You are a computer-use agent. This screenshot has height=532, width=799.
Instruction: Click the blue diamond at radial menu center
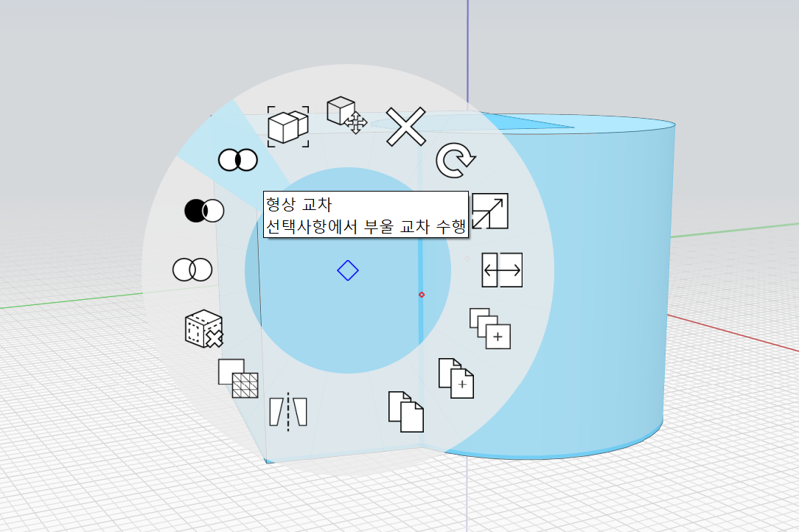348,270
